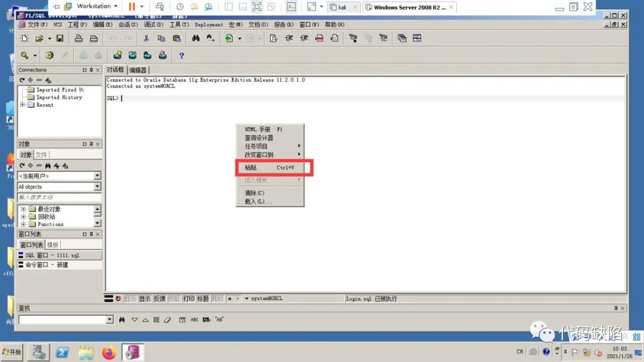Click the blue question mark help icon
Image resolution: width=644 pixels, height=362 pixels.
coord(181,55)
